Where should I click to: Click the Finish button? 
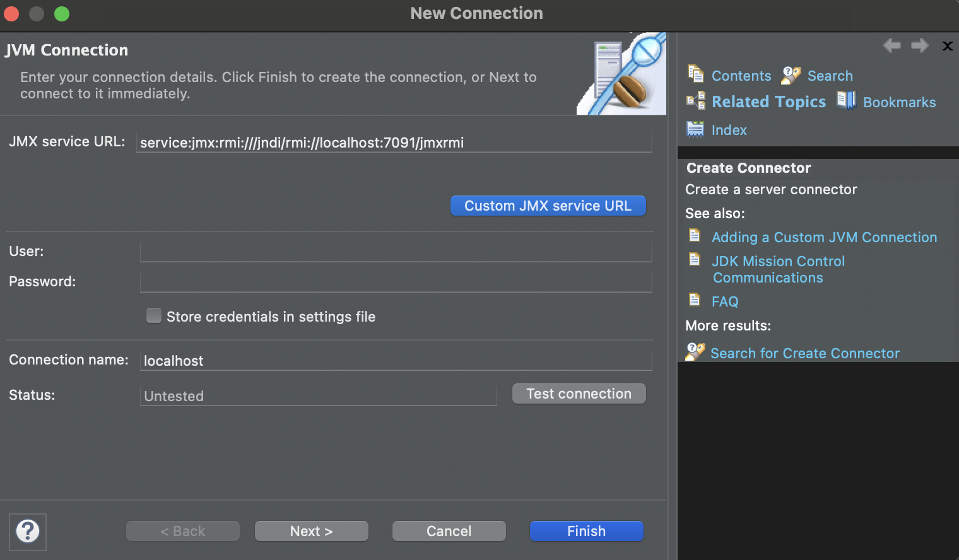pyautogui.click(x=586, y=531)
